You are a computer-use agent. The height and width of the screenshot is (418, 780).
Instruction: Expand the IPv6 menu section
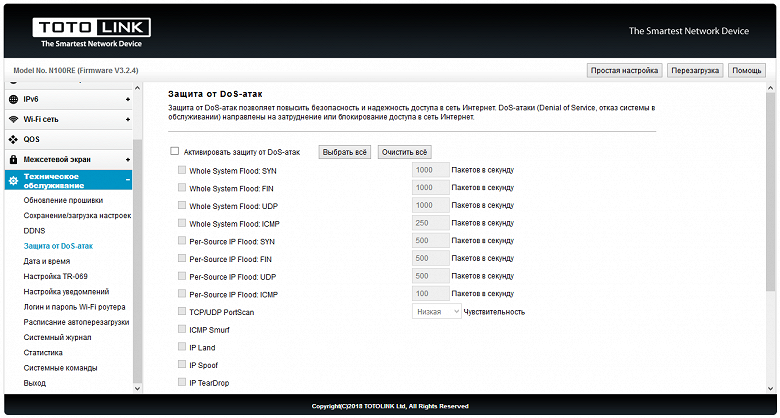pos(128,99)
